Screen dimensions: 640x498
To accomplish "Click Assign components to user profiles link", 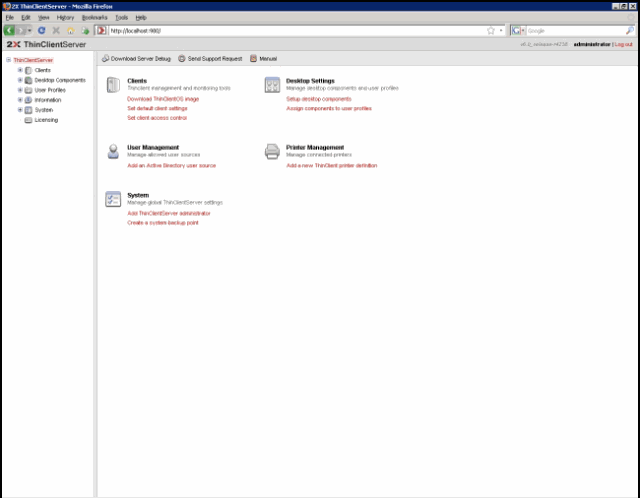I will pyautogui.click(x=329, y=108).
